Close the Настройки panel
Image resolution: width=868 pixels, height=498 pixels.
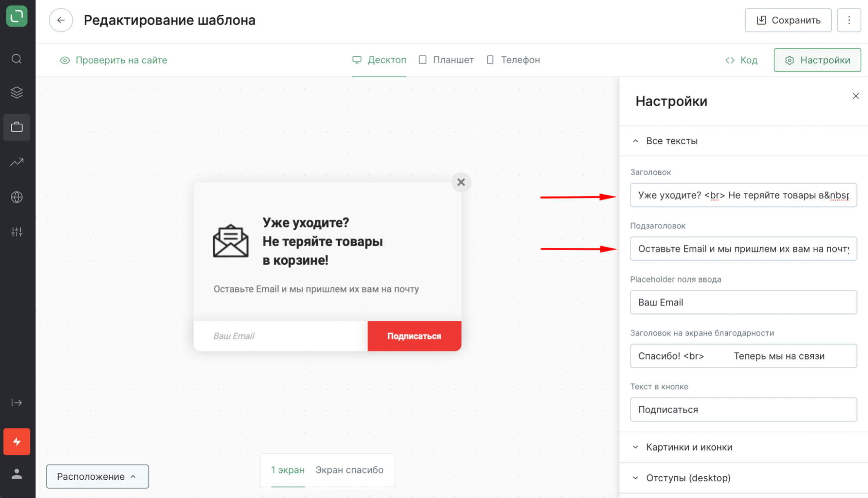855,96
